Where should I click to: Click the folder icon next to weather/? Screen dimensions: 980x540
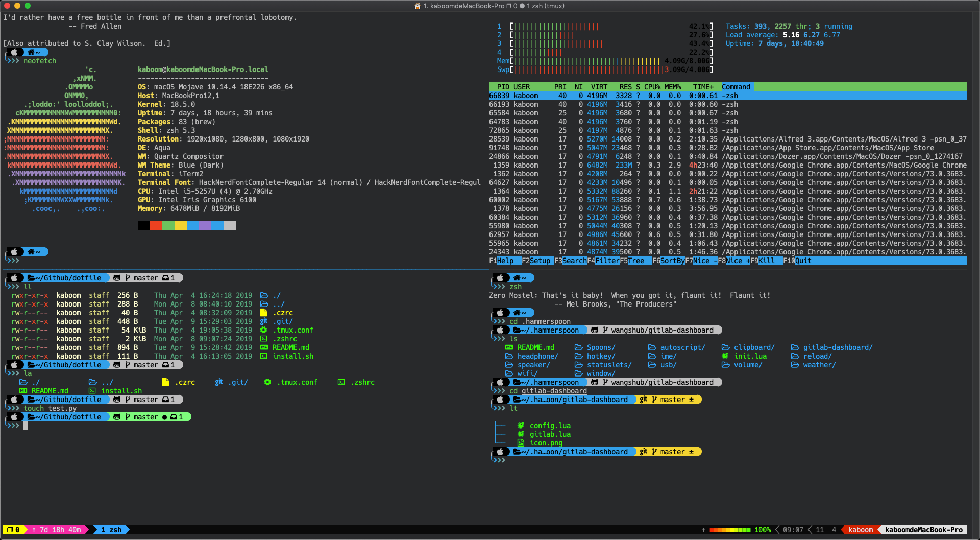click(x=795, y=365)
